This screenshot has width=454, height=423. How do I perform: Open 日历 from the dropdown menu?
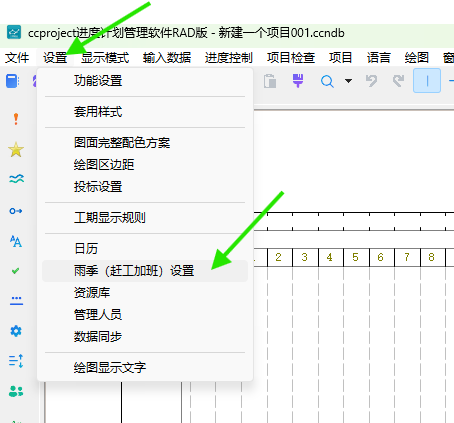point(86,249)
